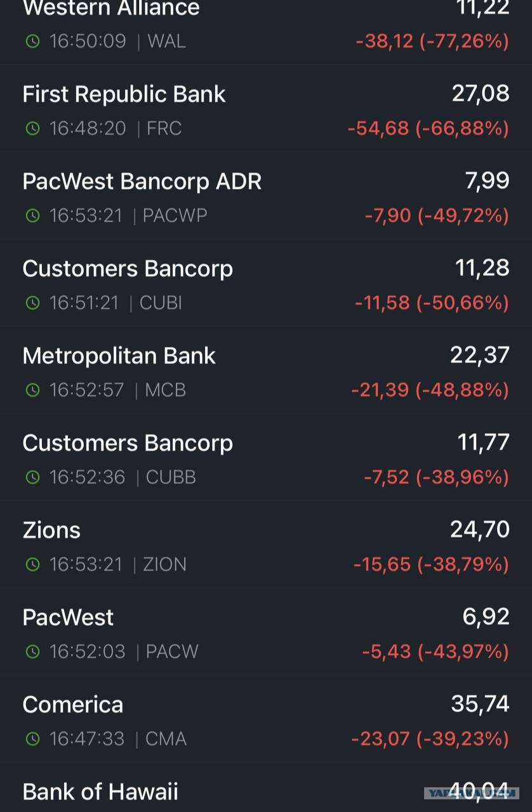Viewport: 532px width, 812px height.
Task: Click the clock icon beside ZION ticker
Action: 32,565
